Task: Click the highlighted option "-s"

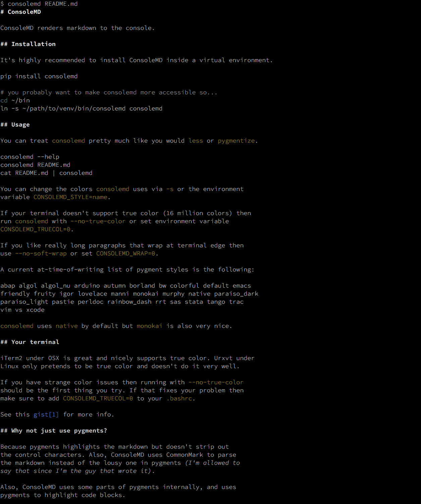Action: point(170,189)
